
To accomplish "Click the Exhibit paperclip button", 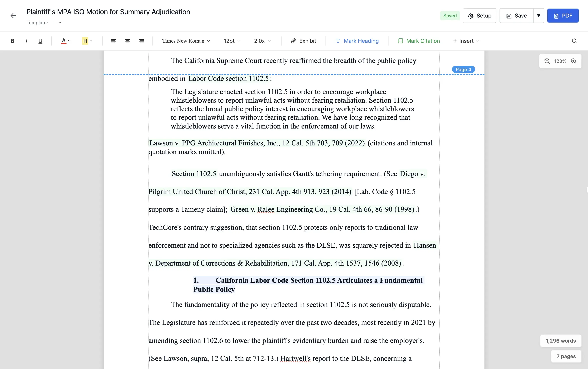I will 303,41.
